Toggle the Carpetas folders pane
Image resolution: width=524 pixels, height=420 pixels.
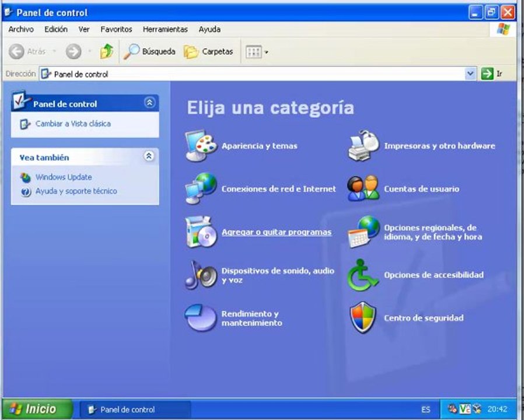208,51
